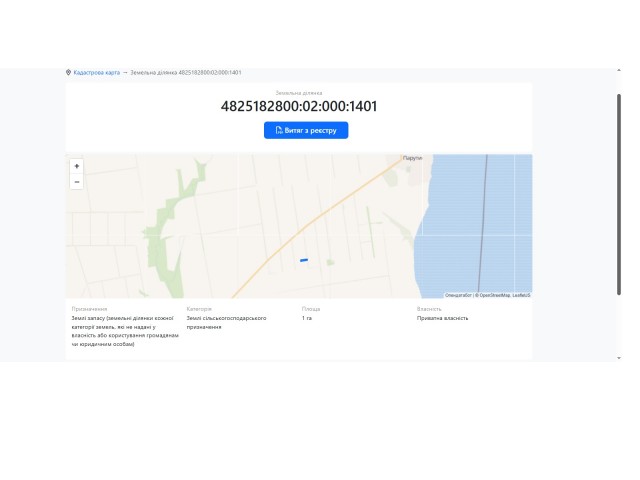Viewport: 640px width, 480px height.
Task: Open the Опендатабот attribution link
Action: pyautogui.click(x=458, y=295)
